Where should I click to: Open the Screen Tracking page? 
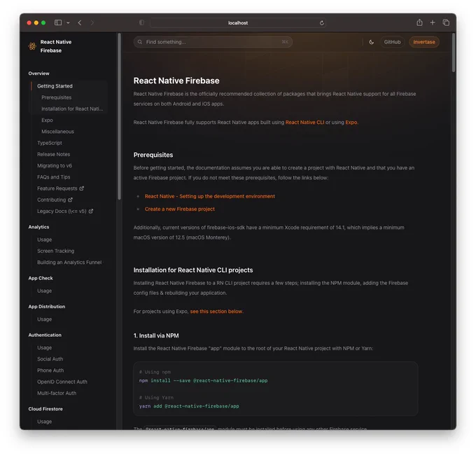click(55, 251)
